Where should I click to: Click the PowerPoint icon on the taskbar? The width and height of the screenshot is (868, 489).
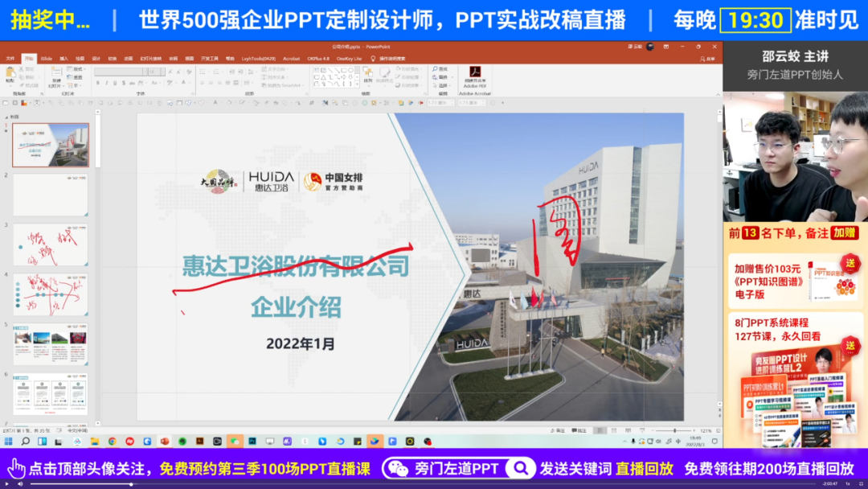pos(165,442)
